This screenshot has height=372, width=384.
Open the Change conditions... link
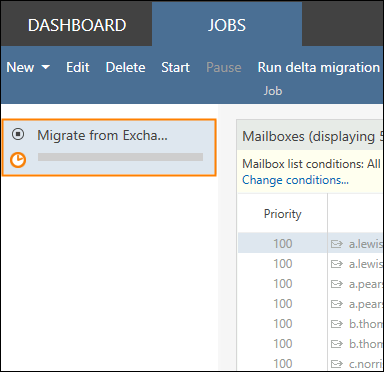click(295, 180)
